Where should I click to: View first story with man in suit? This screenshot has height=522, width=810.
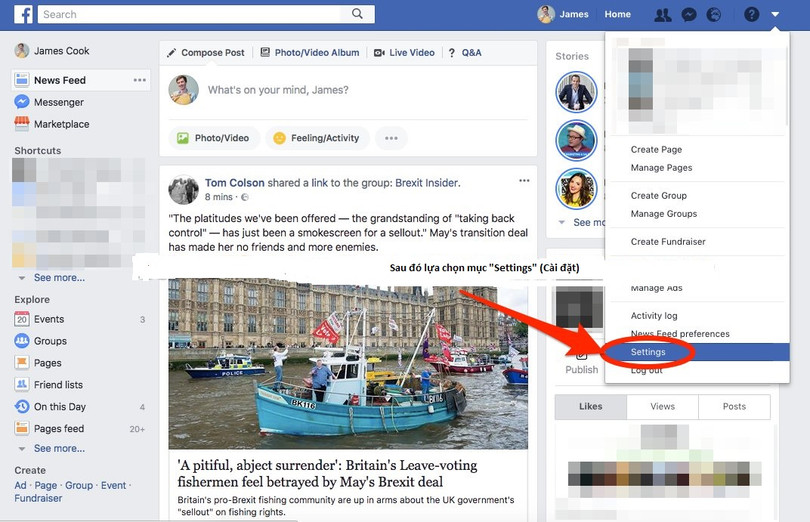(x=576, y=91)
